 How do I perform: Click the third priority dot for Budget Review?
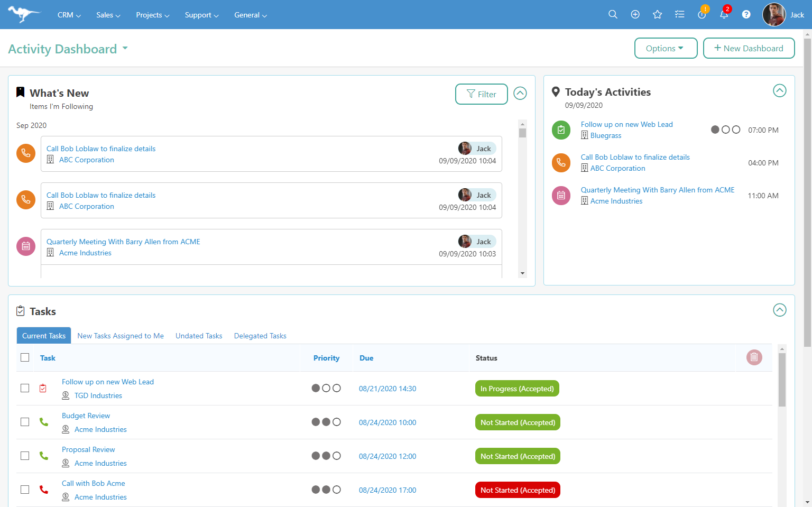(x=337, y=422)
